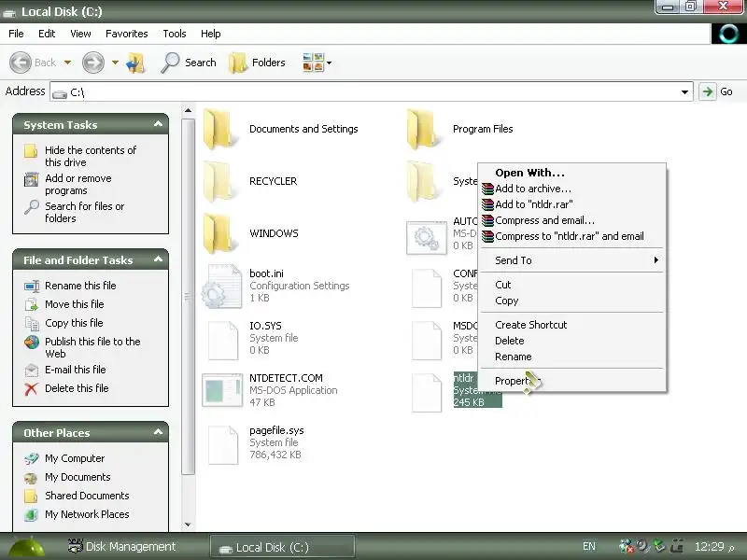The height and width of the screenshot is (560, 747).
Task: Click the Up folder toolbar icon
Action: point(135,63)
